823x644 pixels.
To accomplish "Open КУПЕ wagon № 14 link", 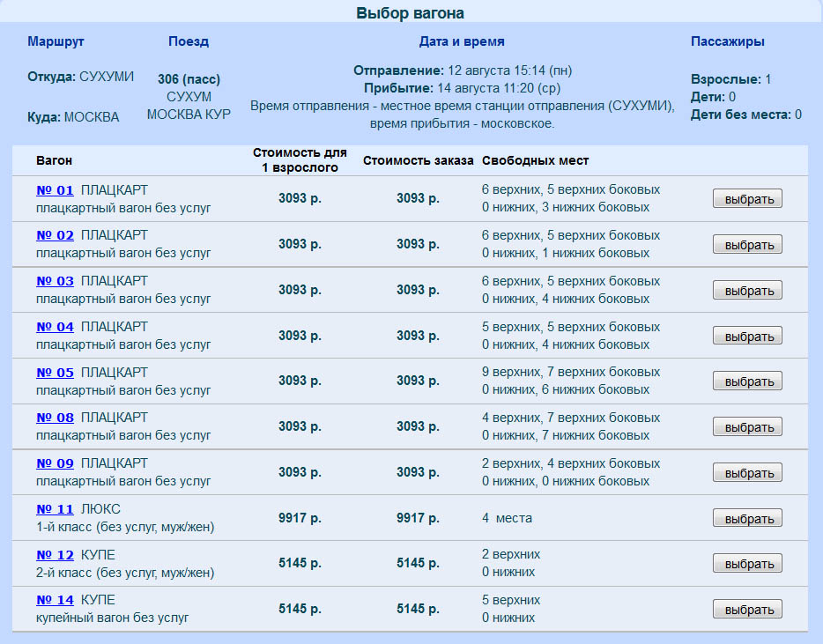I will (55, 600).
